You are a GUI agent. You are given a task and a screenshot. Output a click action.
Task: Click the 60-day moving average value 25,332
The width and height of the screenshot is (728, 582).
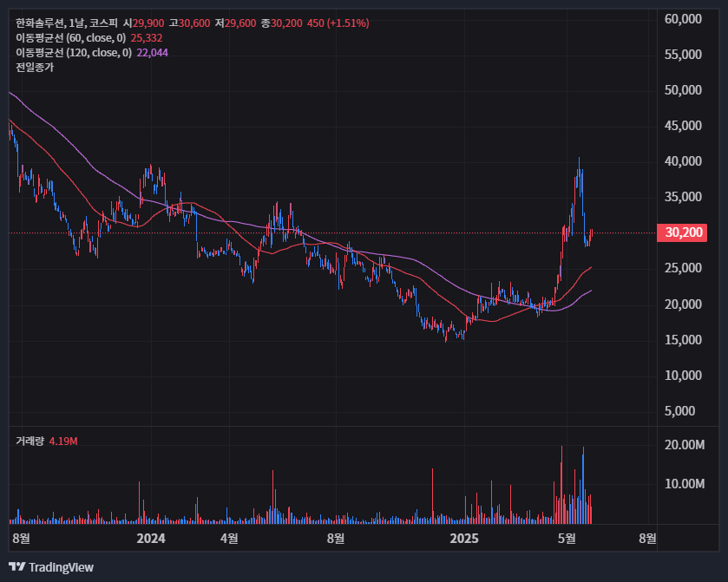click(147, 38)
